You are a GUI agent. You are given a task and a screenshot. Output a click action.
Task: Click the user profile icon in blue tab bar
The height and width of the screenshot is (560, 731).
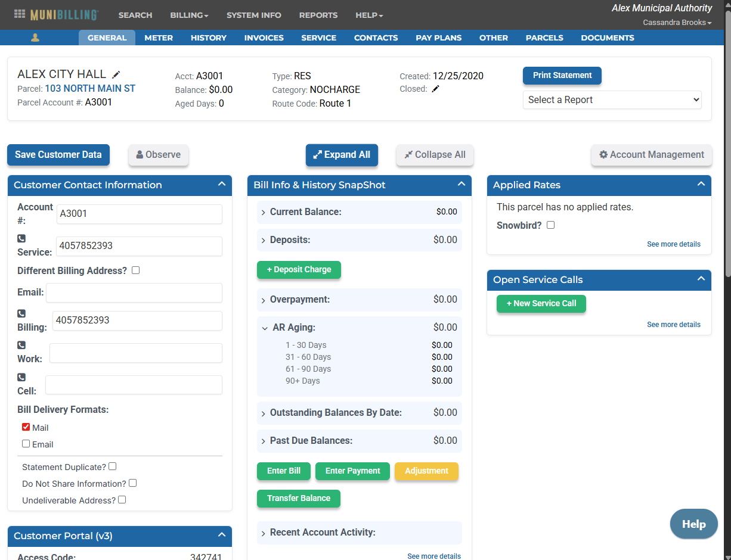click(35, 38)
